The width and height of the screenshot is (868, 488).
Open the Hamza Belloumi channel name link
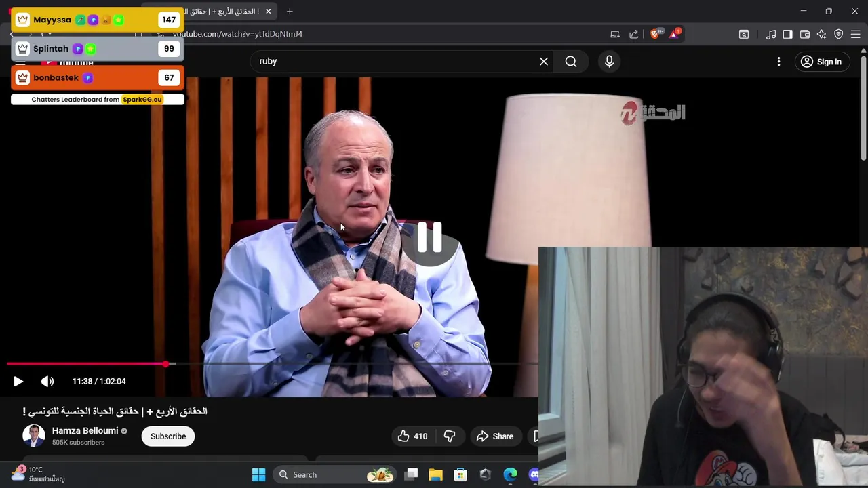point(85,431)
